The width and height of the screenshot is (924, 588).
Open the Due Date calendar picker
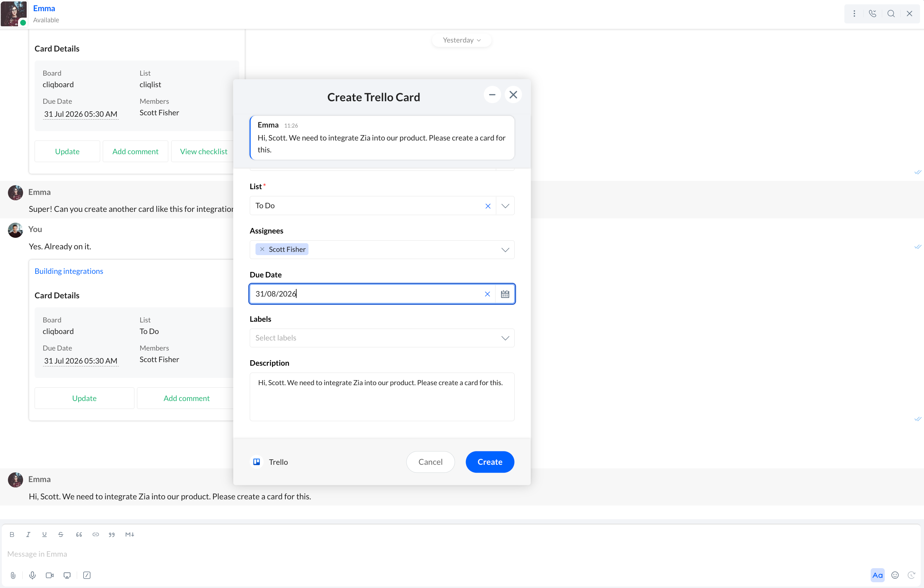pos(505,294)
